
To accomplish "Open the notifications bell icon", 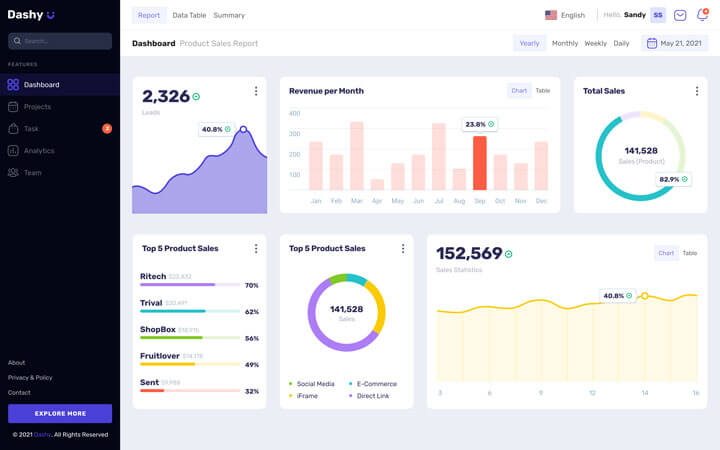I will tap(702, 15).
